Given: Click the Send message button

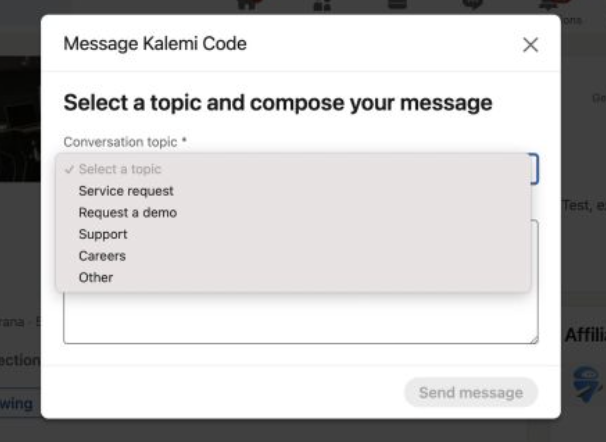Looking at the screenshot, I should click(x=471, y=393).
